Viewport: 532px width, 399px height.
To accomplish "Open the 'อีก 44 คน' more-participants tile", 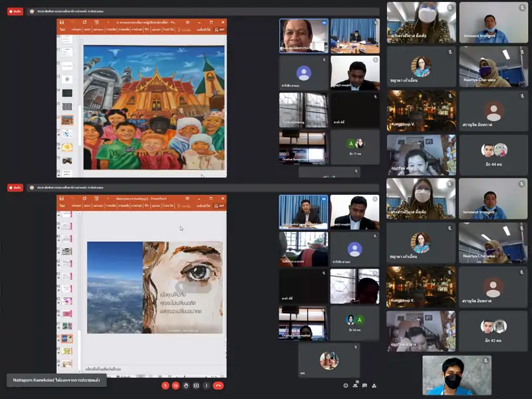I will 493,155.
